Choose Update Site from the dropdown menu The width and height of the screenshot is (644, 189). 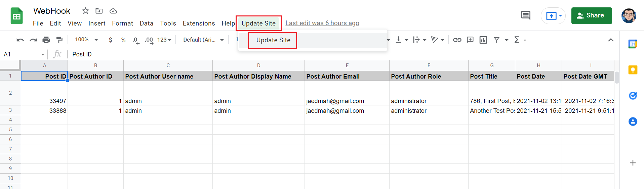[273, 40]
